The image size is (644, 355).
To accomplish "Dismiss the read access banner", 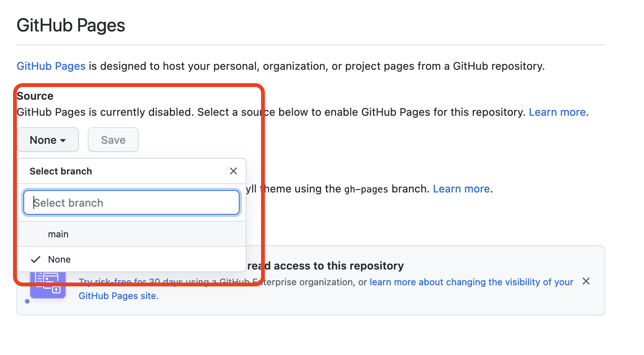I will [586, 281].
